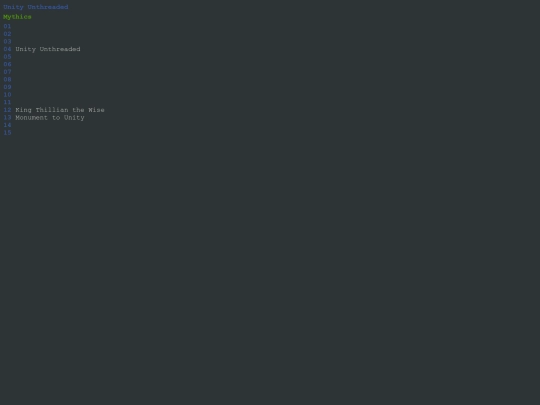
Task: Open slot number 14
Action: pyautogui.click(x=7, y=125)
